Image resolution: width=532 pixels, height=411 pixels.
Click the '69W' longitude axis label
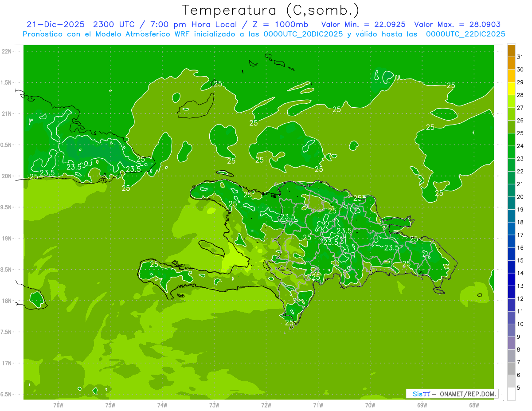tap(422, 405)
